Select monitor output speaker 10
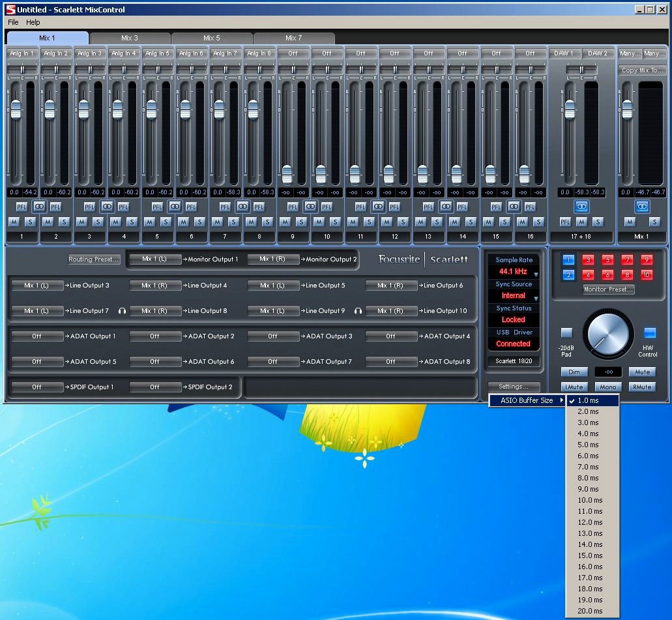The width and height of the screenshot is (672, 620). point(645,274)
